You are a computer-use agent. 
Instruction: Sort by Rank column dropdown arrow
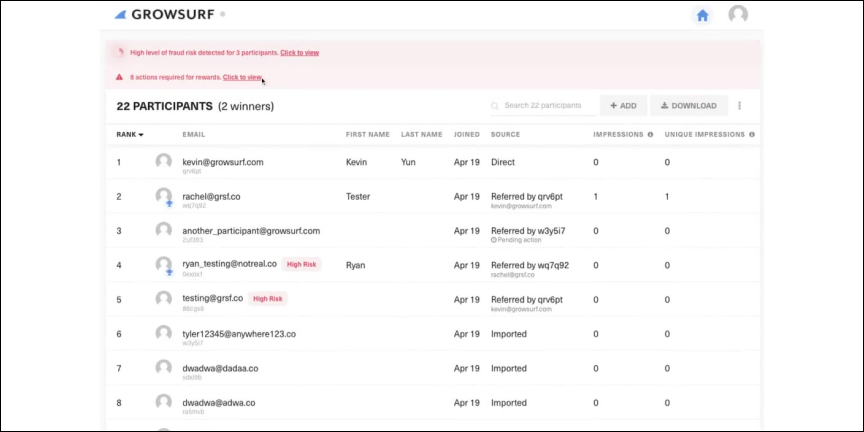point(141,135)
